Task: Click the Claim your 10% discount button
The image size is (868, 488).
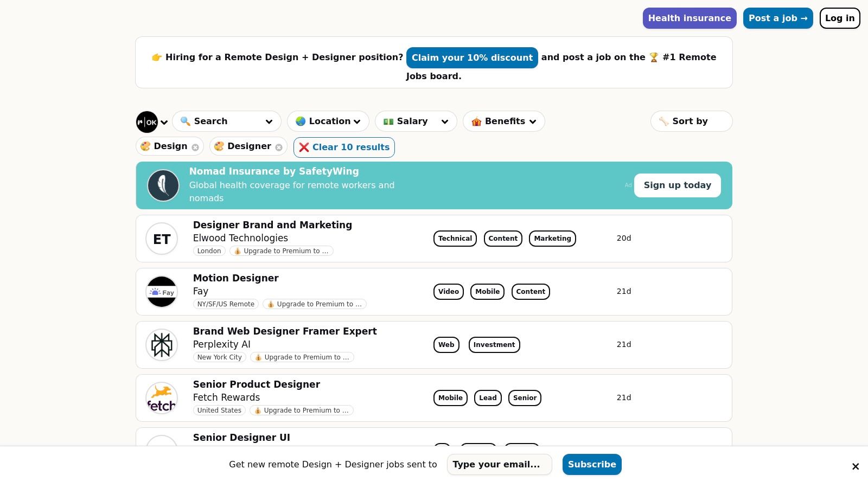Action: pos(472,57)
